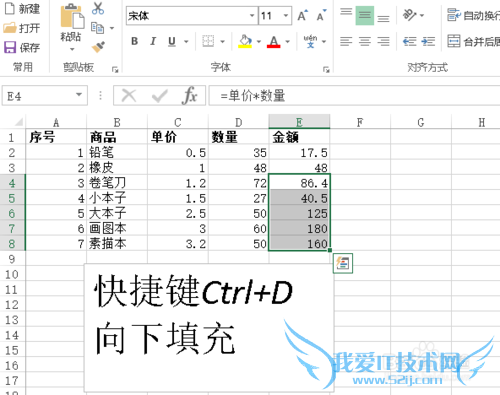The width and height of the screenshot is (500, 395).
Task: Confirm formula entry with checkmark
Action: (x=159, y=96)
